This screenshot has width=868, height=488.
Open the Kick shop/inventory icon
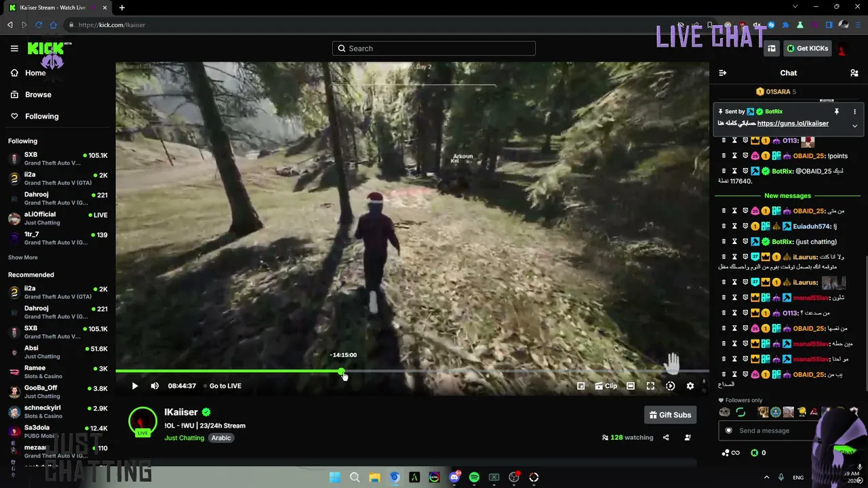(x=772, y=49)
